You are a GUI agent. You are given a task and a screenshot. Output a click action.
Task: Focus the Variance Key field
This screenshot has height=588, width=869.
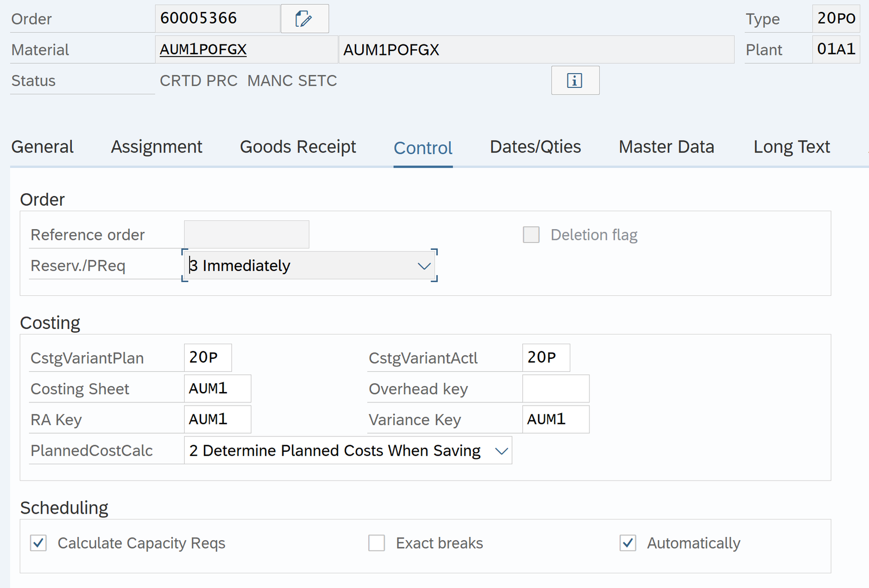(x=555, y=420)
